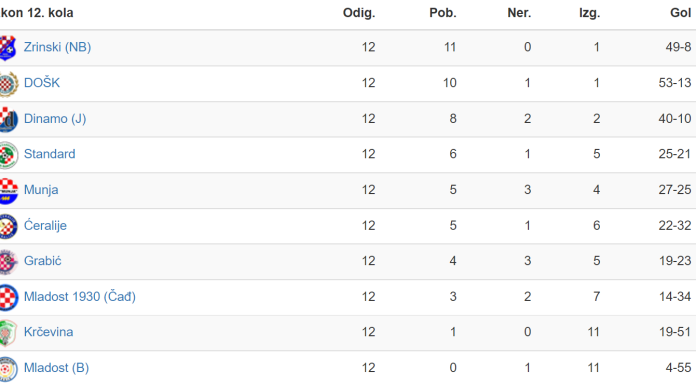
Task: Open the Mladost 1930 (Čađ) link
Action: 80,297
